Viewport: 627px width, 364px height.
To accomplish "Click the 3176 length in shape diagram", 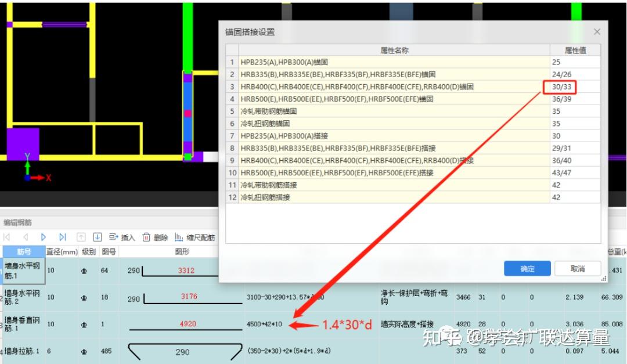I will pyautogui.click(x=189, y=297).
